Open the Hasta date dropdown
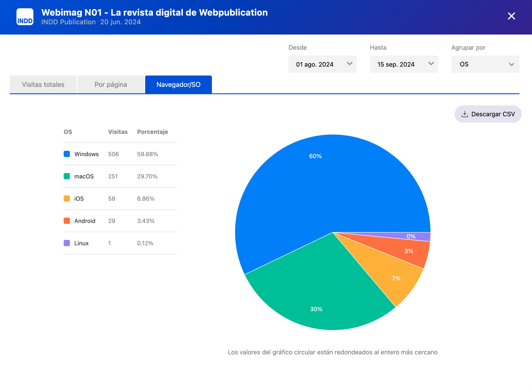The height and width of the screenshot is (392, 532). 404,64
